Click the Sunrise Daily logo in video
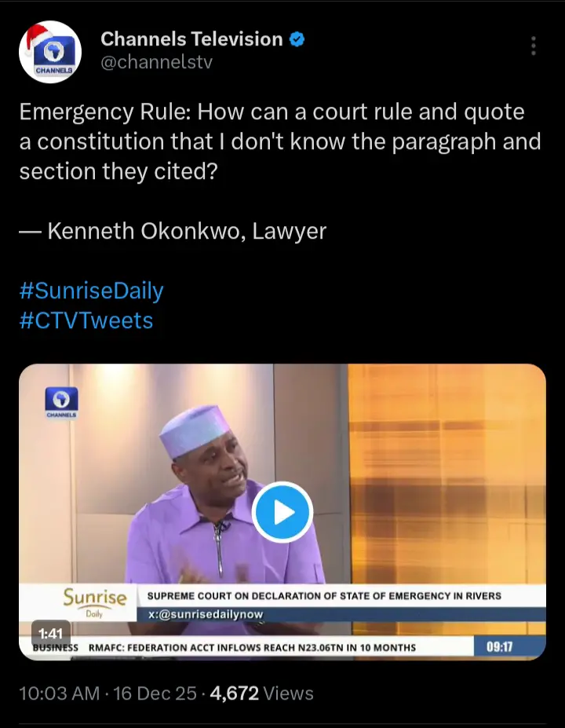Screen dimensions: 565x728 pos(95,602)
